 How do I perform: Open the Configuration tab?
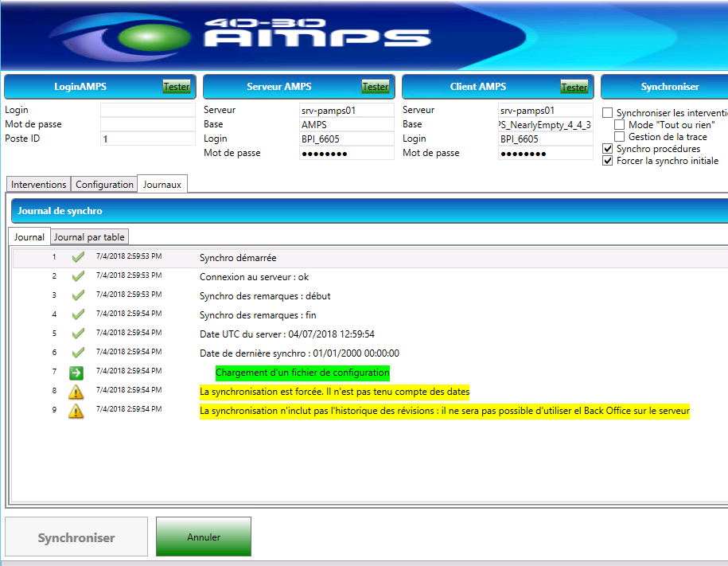104,184
